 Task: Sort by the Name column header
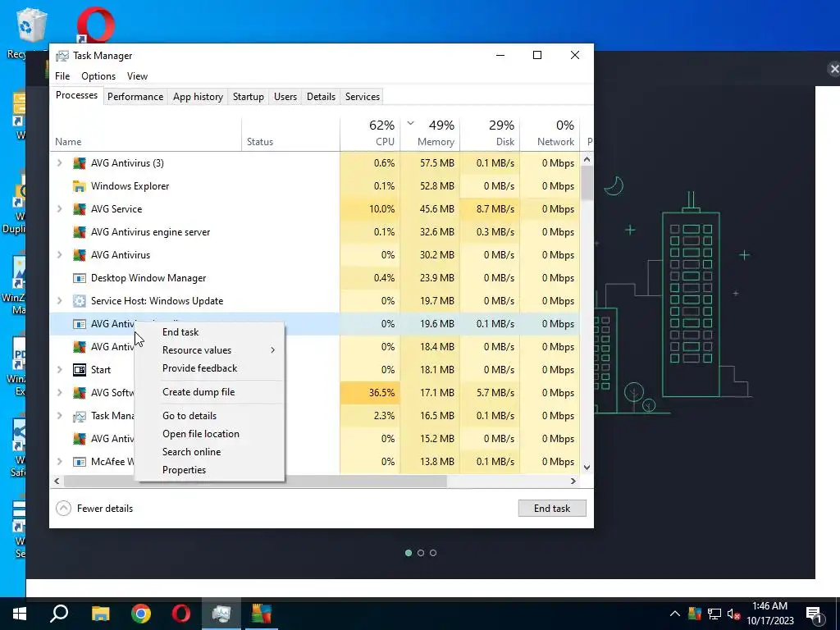146,134
